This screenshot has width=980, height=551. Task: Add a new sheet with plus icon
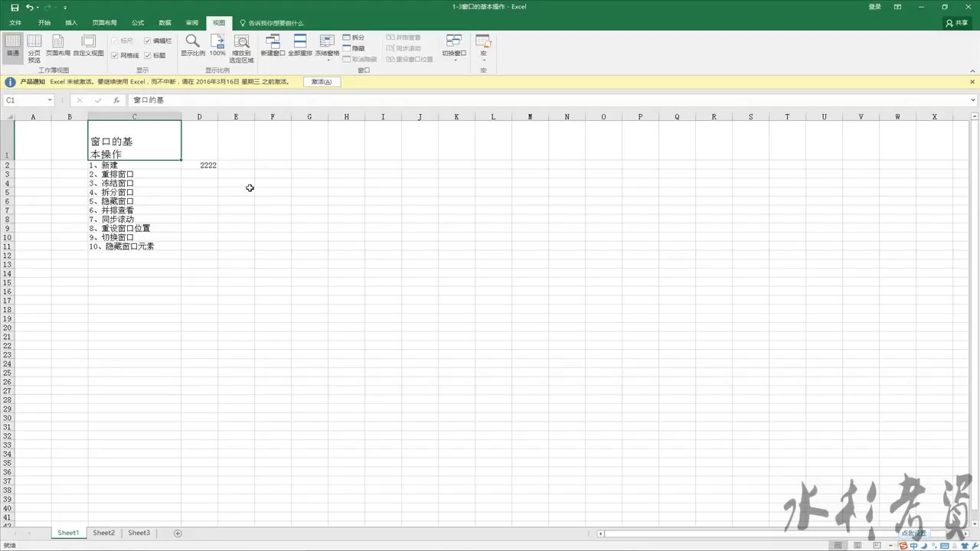[178, 533]
